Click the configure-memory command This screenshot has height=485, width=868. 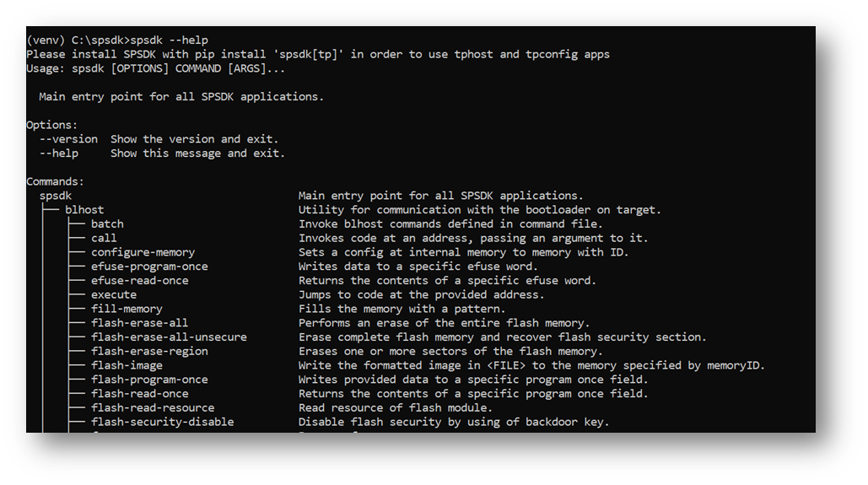point(143,252)
